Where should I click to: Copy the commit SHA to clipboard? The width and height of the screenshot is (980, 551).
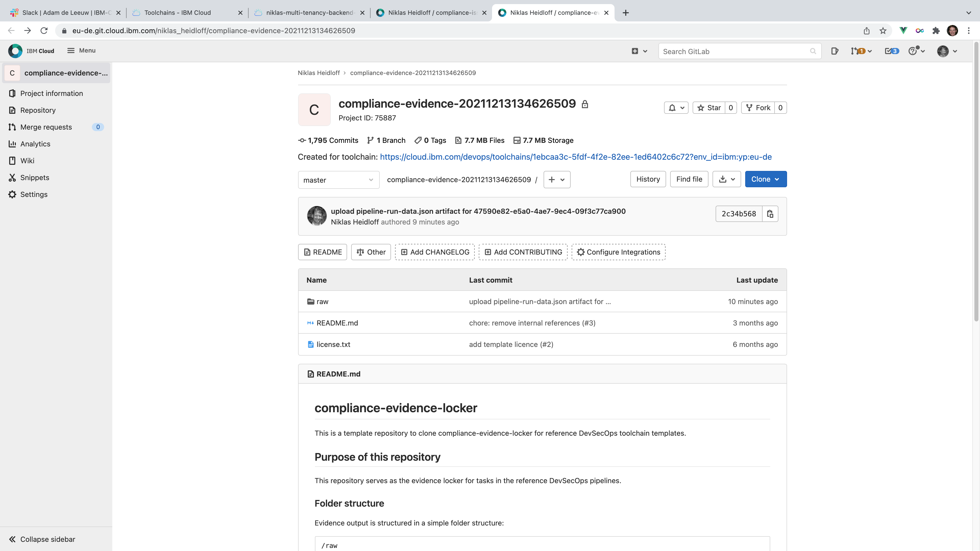point(770,214)
